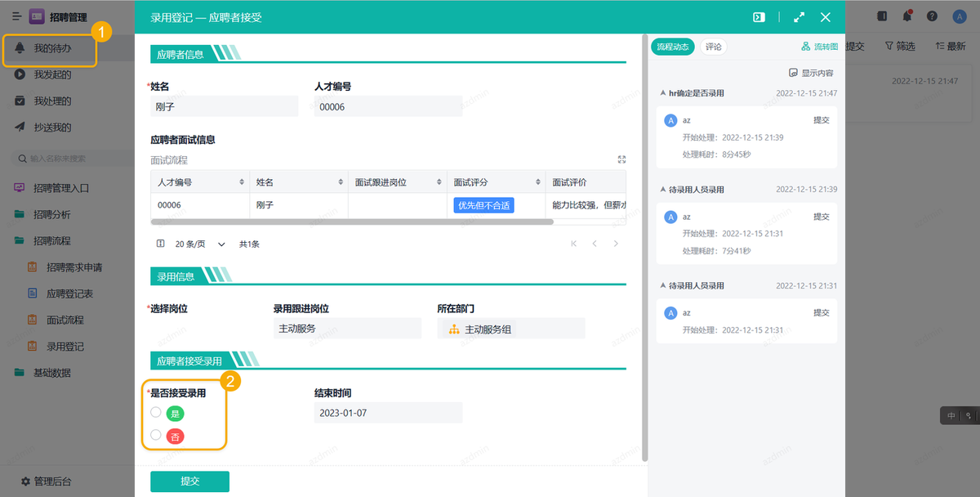Open the user avatar A menu

[x=959, y=16]
